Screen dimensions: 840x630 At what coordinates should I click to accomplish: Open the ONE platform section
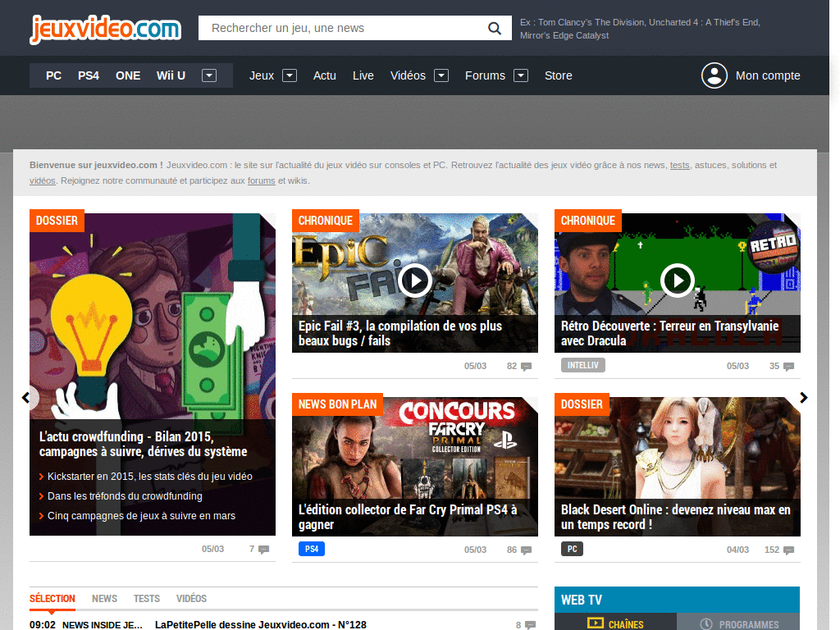pyautogui.click(x=128, y=75)
